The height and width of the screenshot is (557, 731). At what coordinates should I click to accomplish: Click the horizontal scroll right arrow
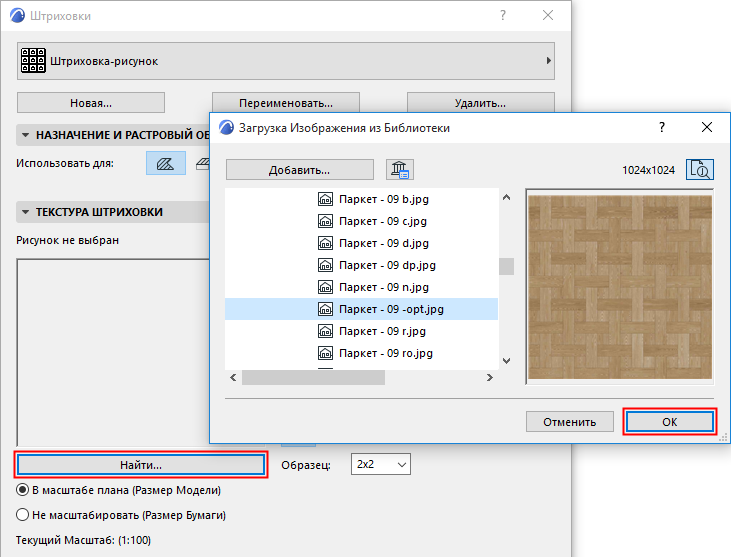pos(490,378)
